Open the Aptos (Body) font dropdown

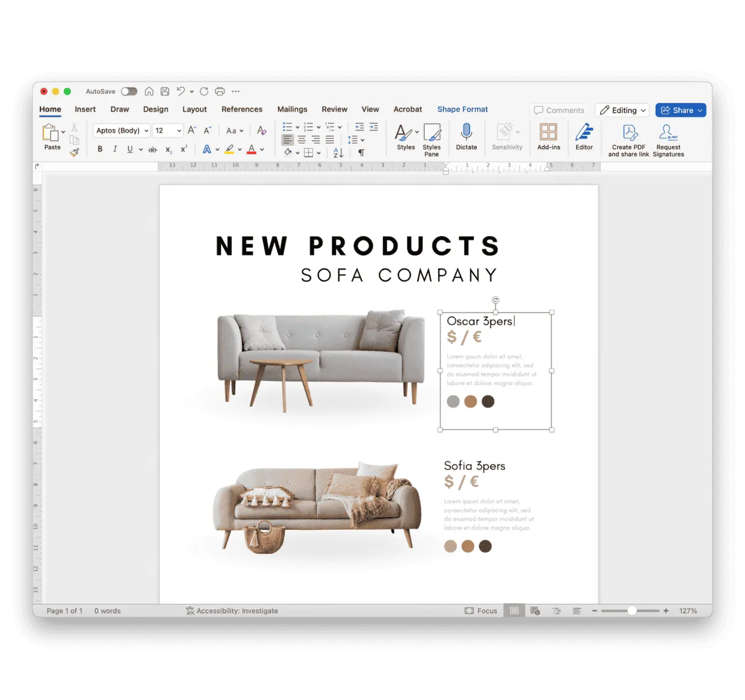coord(122,130)
